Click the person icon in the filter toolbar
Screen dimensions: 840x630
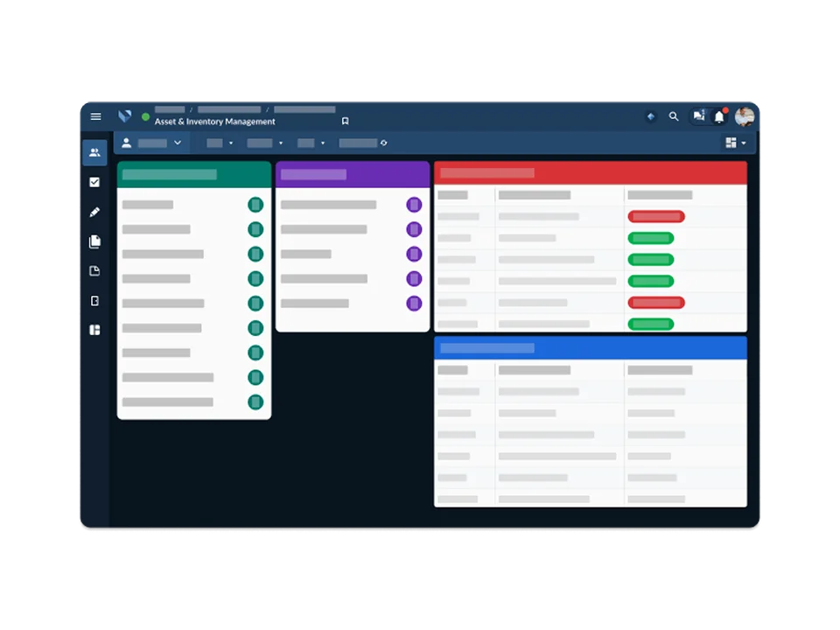(x=126, y=143)
